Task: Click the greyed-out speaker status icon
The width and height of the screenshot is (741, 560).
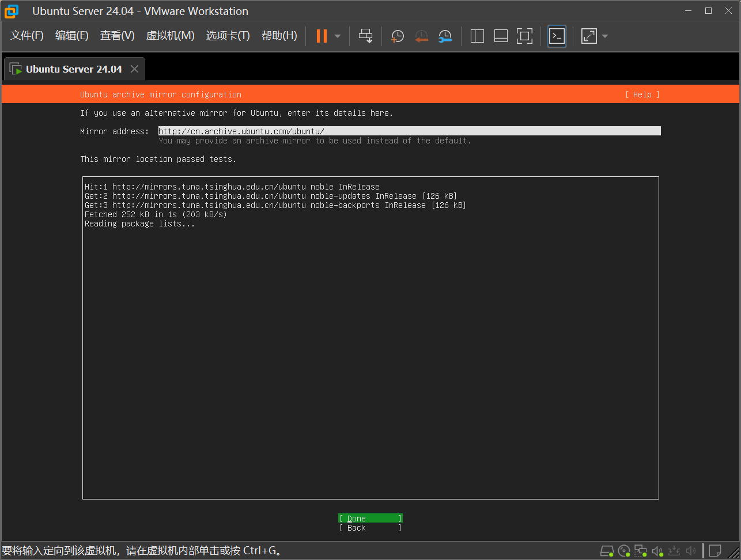Action: [x=691, y=551]
